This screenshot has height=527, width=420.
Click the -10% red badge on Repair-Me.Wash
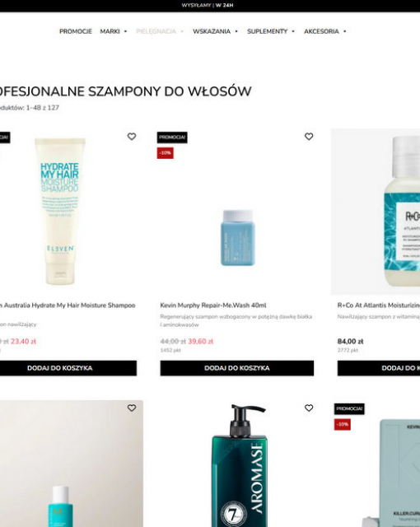point(165,153)
